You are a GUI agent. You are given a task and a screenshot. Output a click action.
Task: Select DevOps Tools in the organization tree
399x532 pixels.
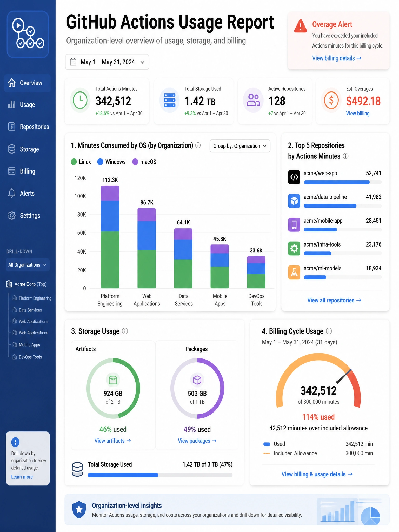pyautogui.click(x=27, y=357)
